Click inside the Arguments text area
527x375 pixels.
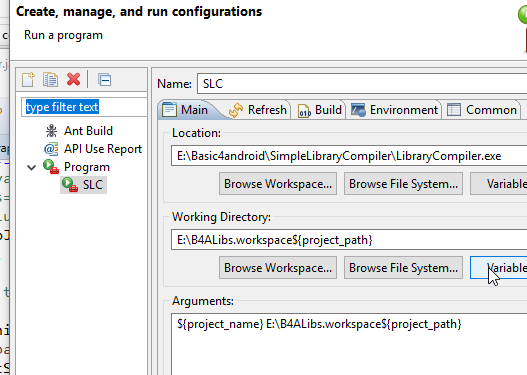click(x=349, y=344)
